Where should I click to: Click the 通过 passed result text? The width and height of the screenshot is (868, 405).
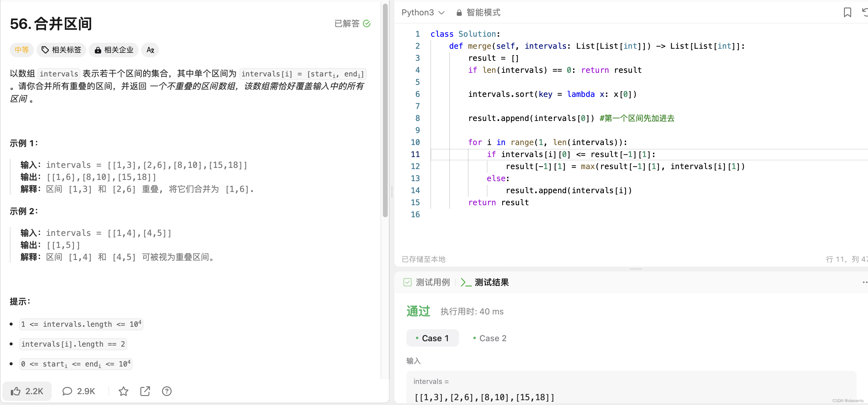point(418,311)
